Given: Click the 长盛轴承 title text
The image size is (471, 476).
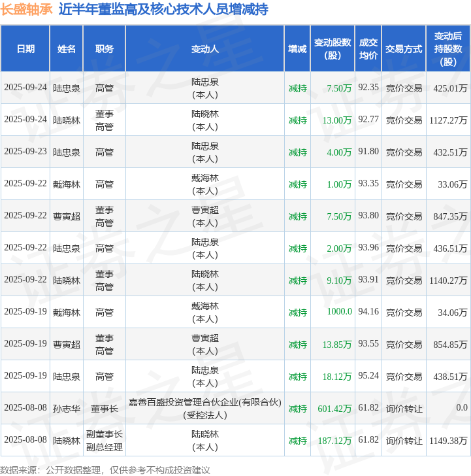Looking at the screenshot, I should point(26,10).
